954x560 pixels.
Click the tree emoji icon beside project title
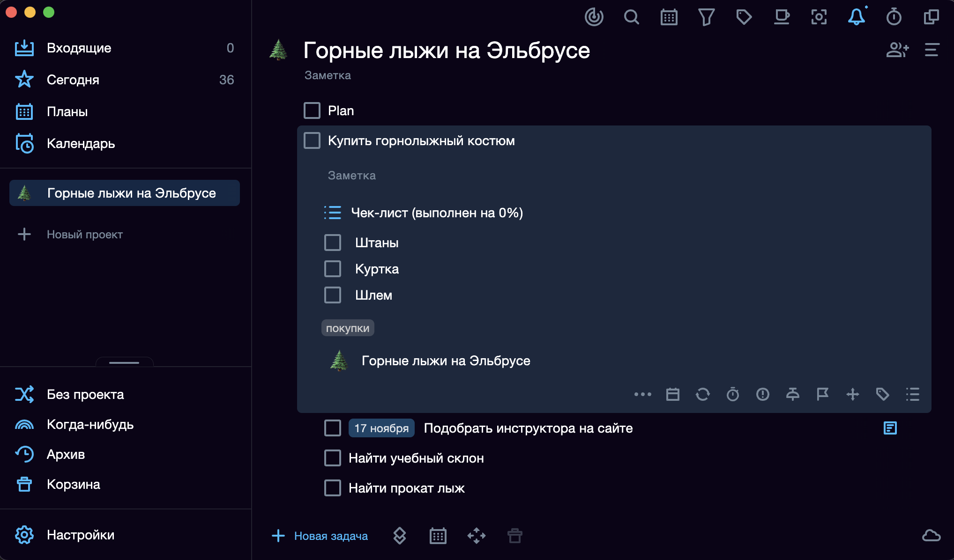(278, 50)
